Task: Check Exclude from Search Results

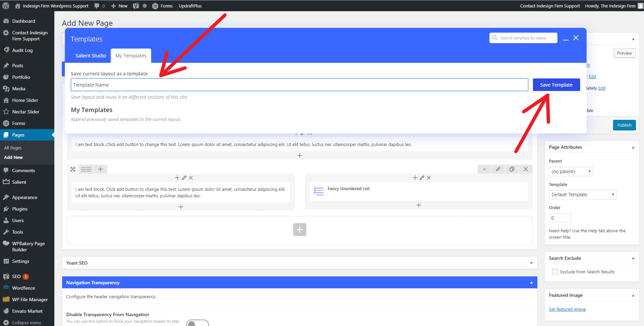Action: click(x=555, y=272)
